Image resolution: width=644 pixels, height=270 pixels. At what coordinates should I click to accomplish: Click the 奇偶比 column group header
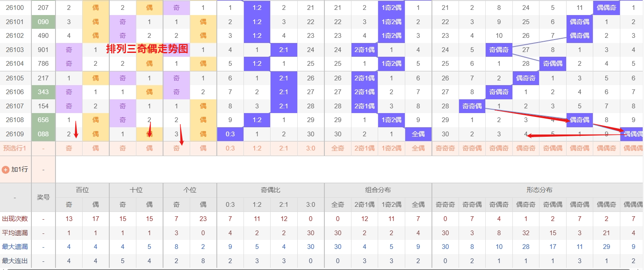[270, 190]
